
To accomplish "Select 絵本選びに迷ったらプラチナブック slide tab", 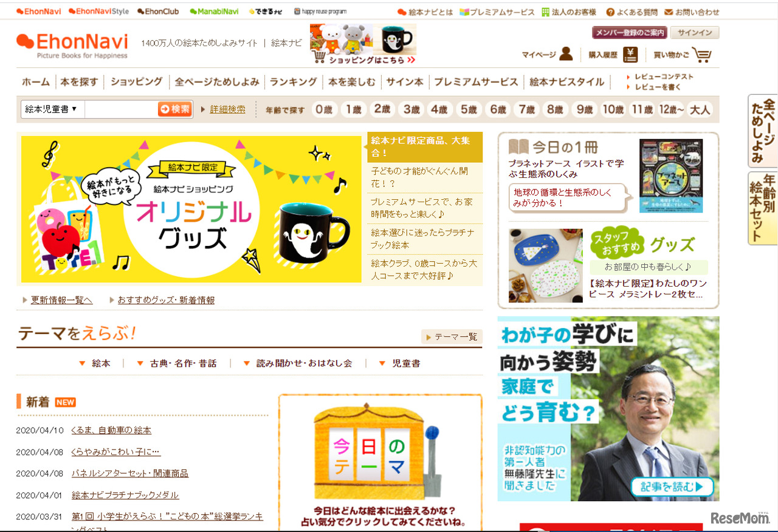I will (x=425, y=239).
